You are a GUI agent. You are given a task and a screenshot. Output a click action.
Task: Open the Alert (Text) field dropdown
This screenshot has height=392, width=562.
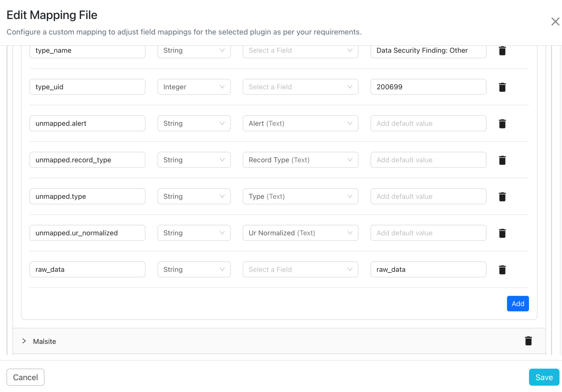point(300,123)
